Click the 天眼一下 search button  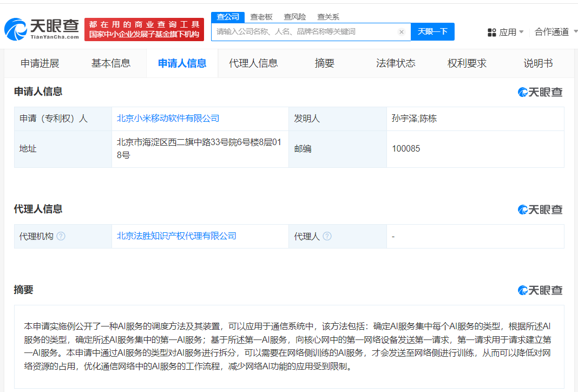[x=432, y=32]
